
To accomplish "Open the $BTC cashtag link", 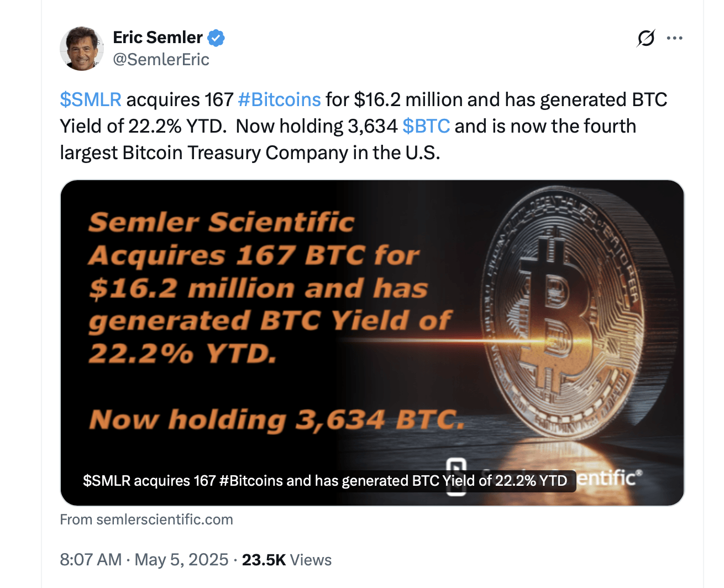I will (427, 126).
